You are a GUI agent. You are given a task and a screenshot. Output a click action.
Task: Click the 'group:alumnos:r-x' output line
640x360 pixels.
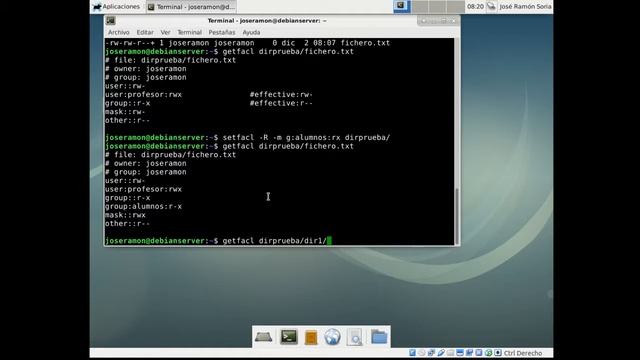coord(143,207)
